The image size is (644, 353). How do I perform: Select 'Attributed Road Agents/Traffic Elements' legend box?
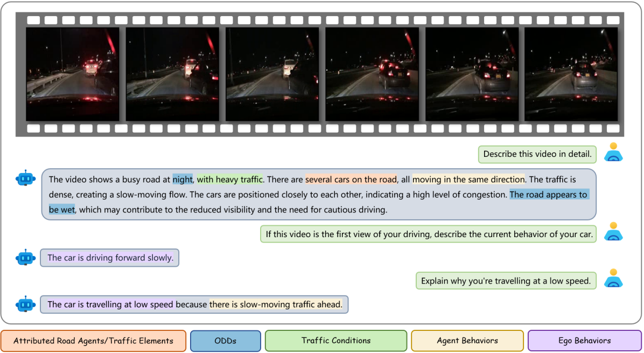pos(93,341)
